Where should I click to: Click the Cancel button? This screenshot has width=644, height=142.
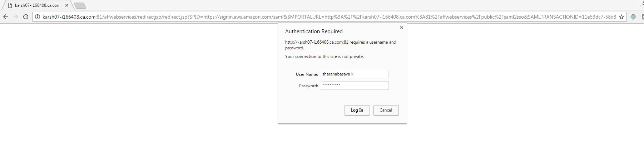coord(386,110)
